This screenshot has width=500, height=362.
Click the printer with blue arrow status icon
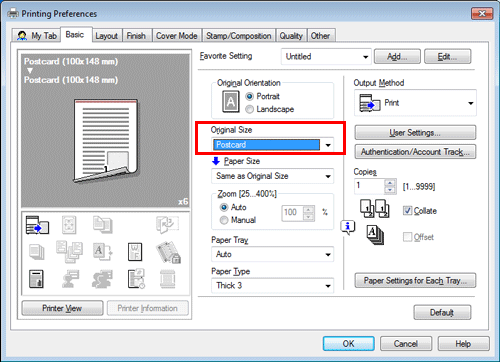click(x=37, y=225)
